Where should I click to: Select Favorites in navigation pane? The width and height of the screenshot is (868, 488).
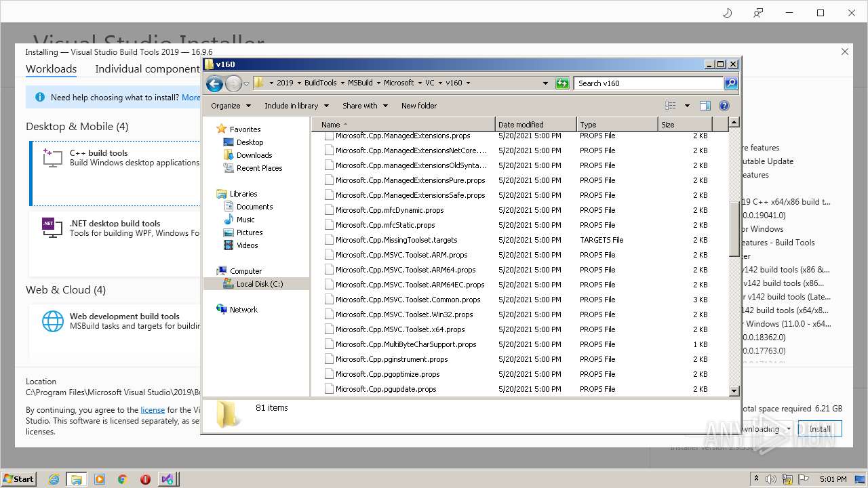(245, 129)
